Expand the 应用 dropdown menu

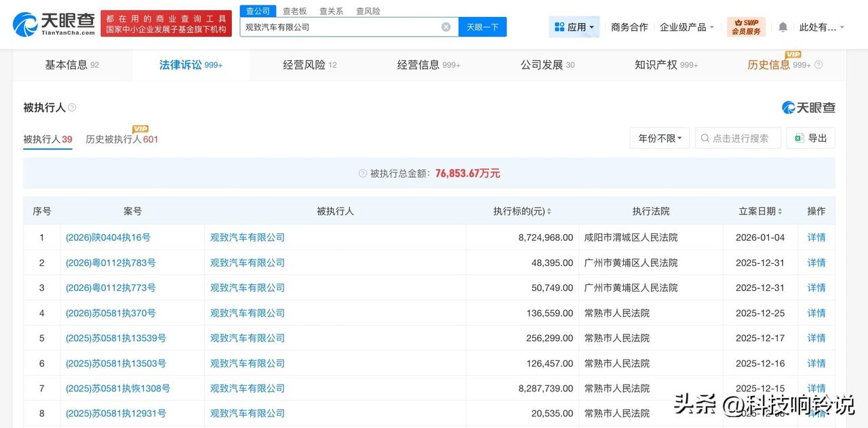point(574,27)
